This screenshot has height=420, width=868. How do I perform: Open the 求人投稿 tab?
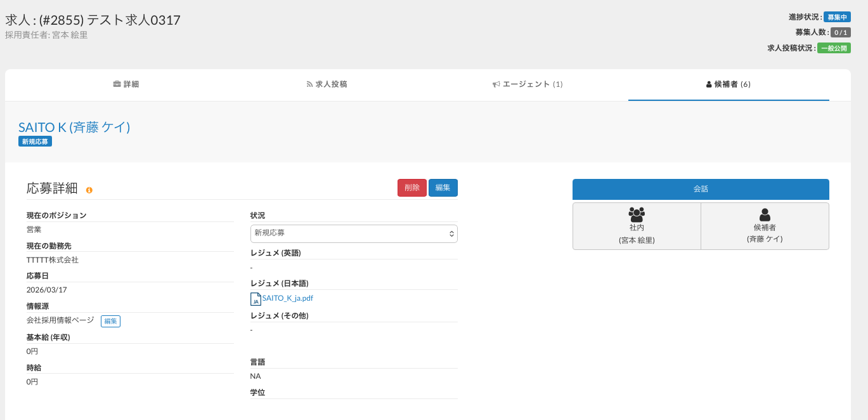click(x=327, y=84)
